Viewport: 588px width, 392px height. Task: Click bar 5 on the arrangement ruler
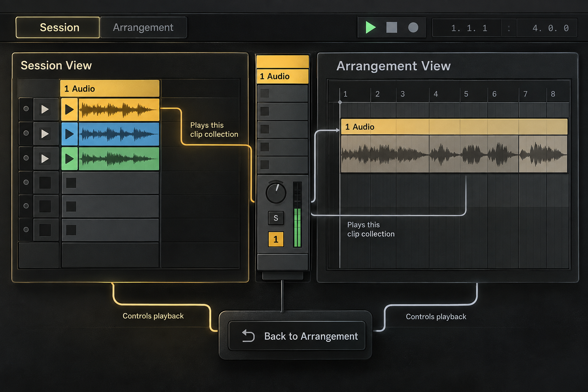tap(466, 94)
